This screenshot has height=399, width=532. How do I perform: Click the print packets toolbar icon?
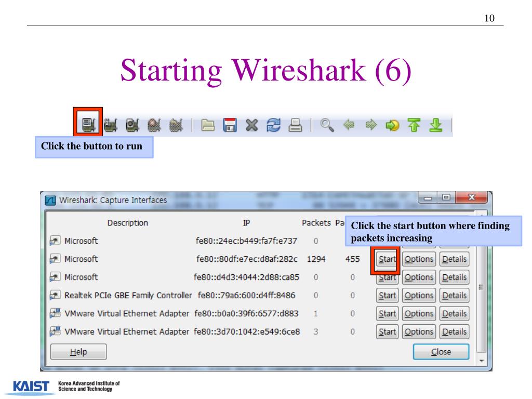coord(295,125)
